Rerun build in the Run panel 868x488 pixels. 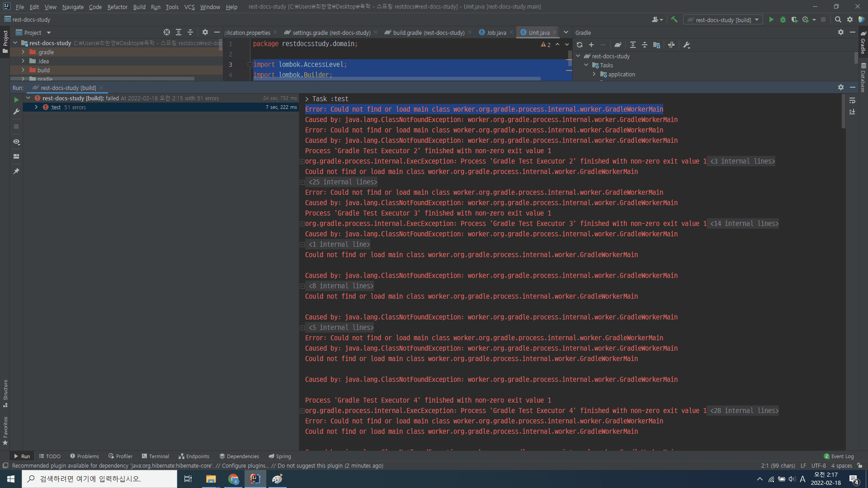tap(16, 100)
